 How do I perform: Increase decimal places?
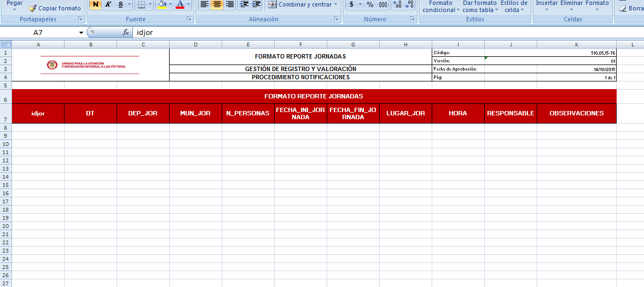397,4
